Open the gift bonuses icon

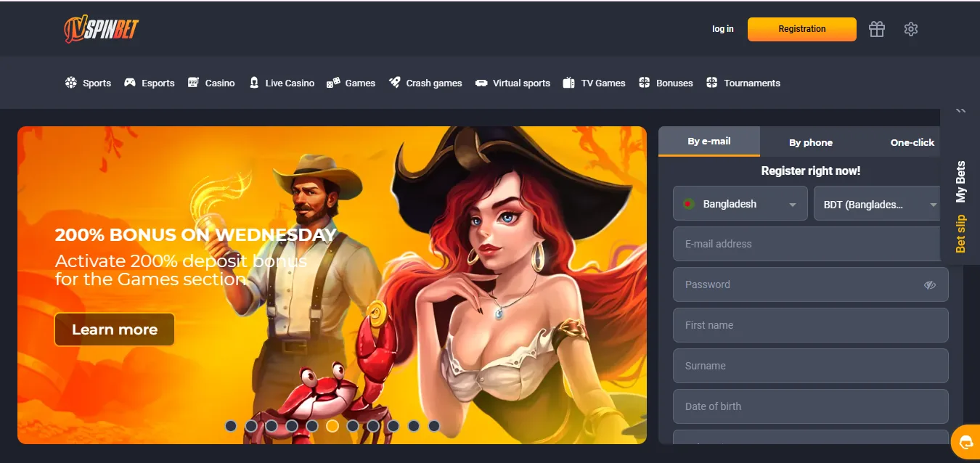(x=877, y=29)
